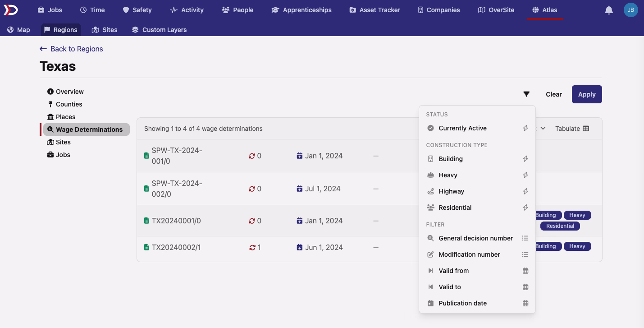Open the People navigation tab
Screen dimensions: 644x328
pyautogui.click(x=238, y=10)
